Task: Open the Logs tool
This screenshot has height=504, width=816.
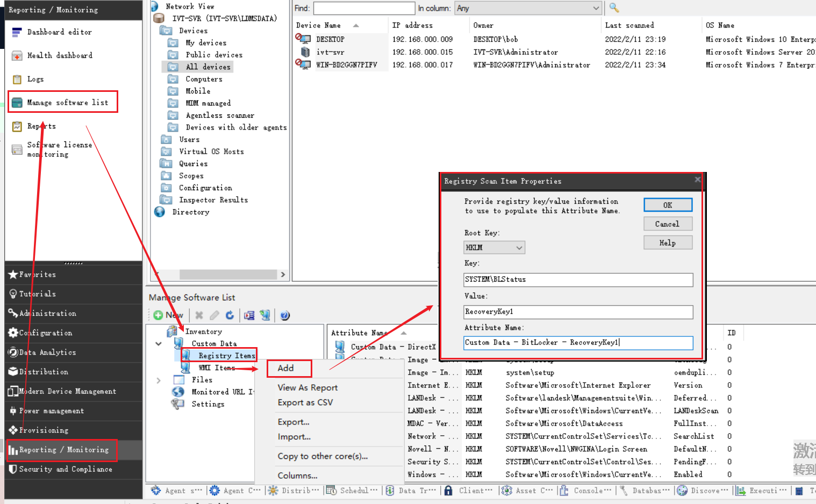Action: [x=35, y=79]
